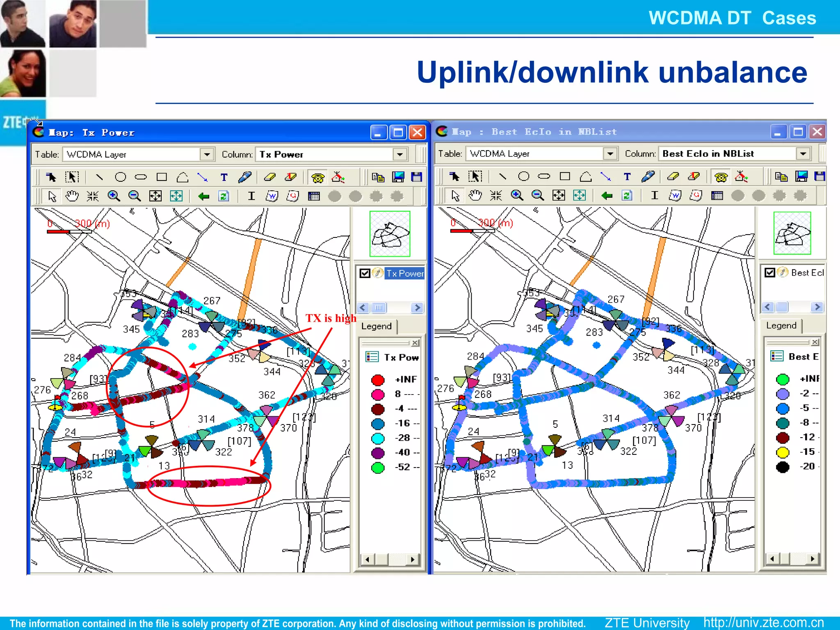The width and height of the screenshot is (840, 630).
Task: Select the pan hand tool in Tx Power window
Action: pyautogui.click(x=72, y=196)
